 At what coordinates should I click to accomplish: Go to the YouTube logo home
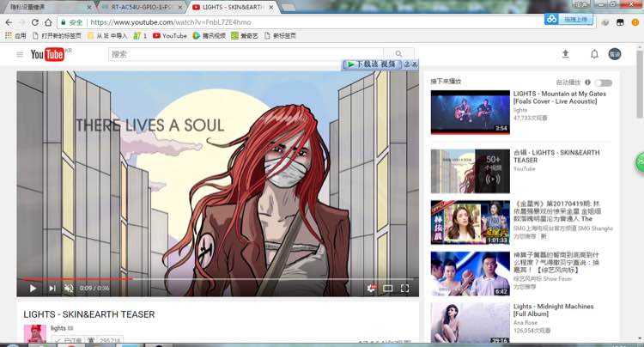coord(47,54)
